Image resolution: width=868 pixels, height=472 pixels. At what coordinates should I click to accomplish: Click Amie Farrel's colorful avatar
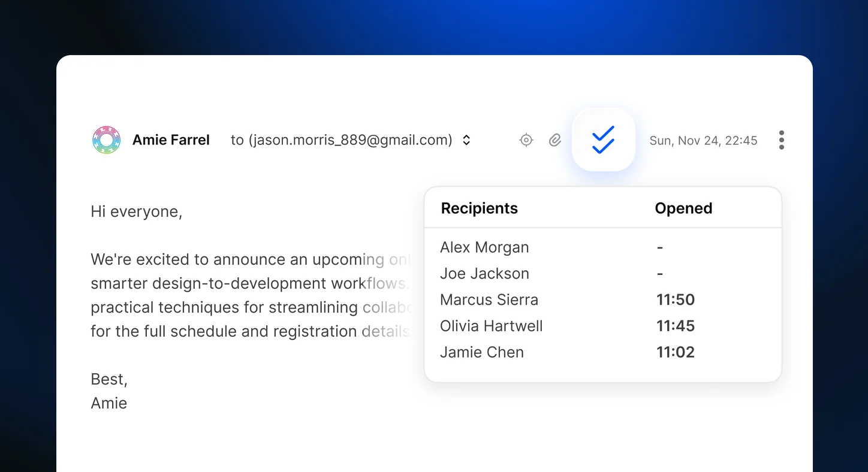point(107,140)
